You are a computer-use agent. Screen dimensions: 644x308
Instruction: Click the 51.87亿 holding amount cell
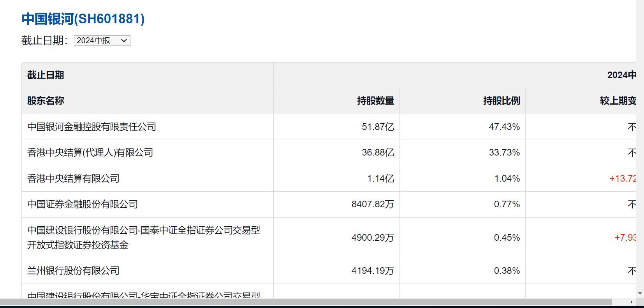pyautogui.click(x=378, y=127)
